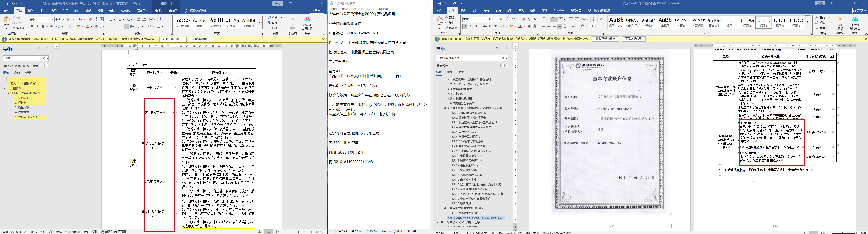This screenshot has width=868, height=234.
Task: Open the font size dropdown in left Word
Action: click(63, 20)
